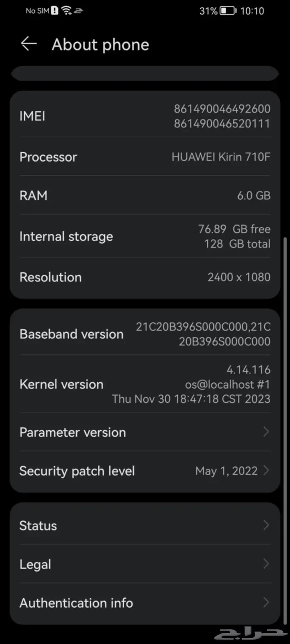Open the Status menu entry
The height and width of the screenshot is (644, 290).
click(145, 525)
